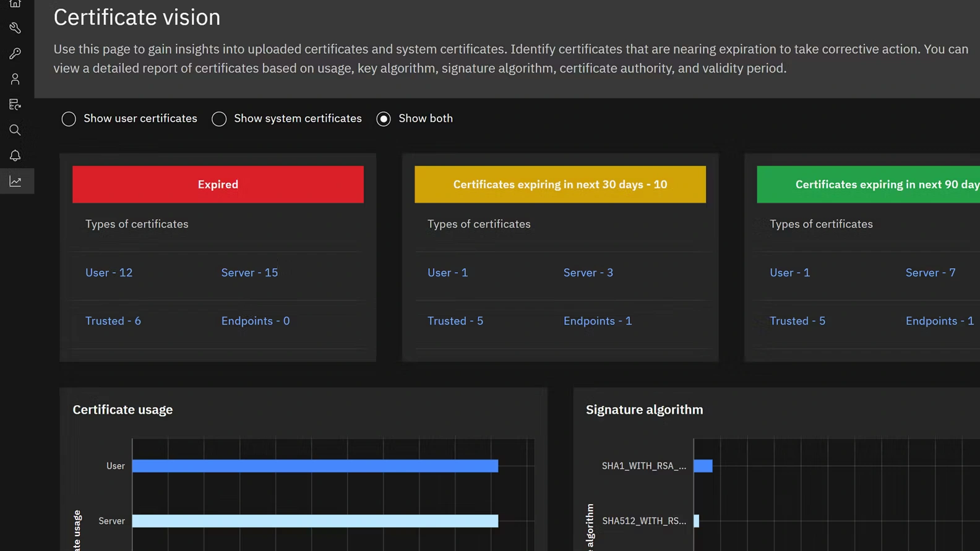Select Show system certificates radio button
This screenshot has width=980, height=551.
tap(219, 119)
